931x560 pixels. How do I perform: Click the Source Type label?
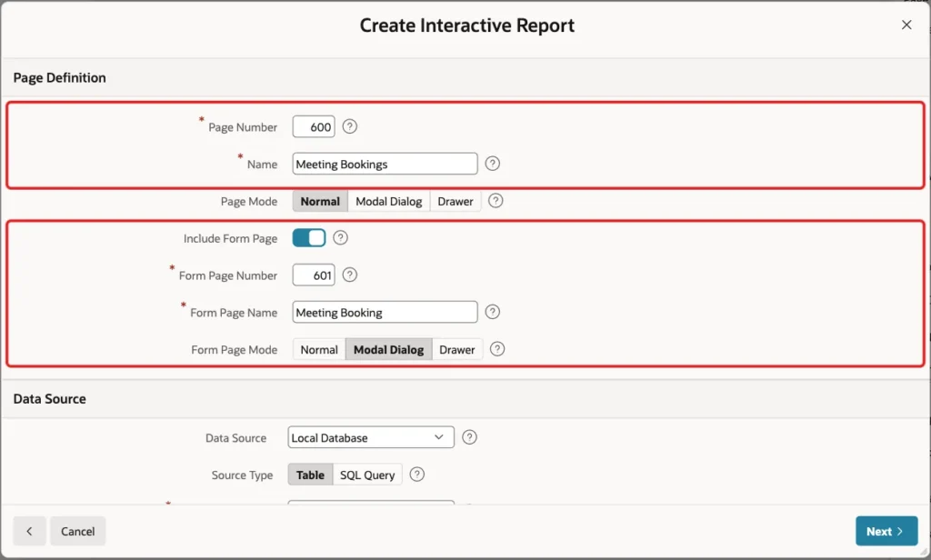[242, 475]
